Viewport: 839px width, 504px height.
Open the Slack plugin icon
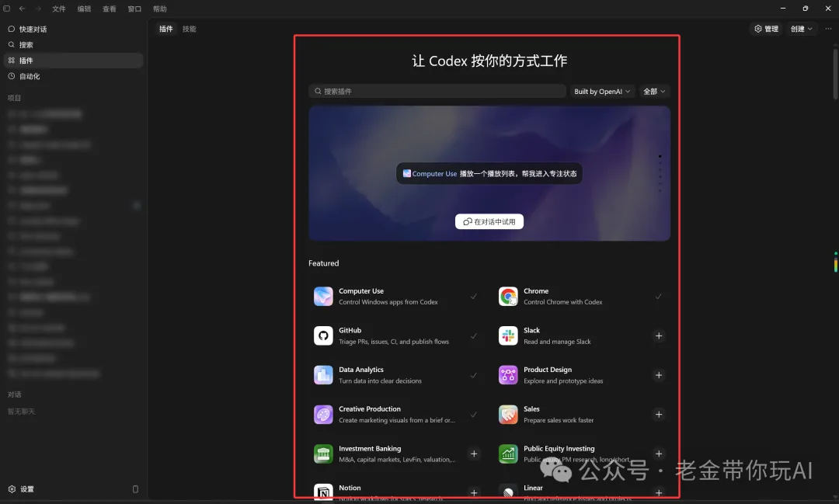click(508, 336)
